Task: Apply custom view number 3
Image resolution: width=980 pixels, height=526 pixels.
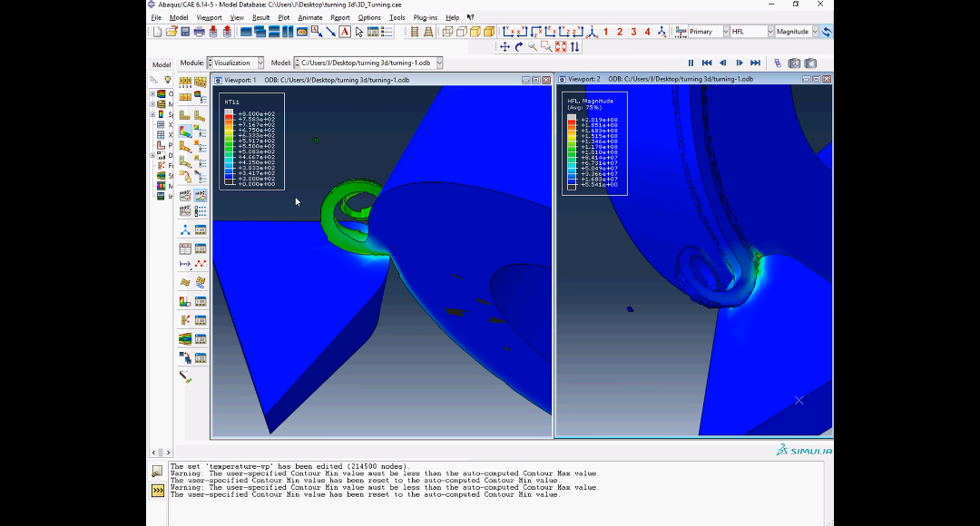Action: point(633,31)
